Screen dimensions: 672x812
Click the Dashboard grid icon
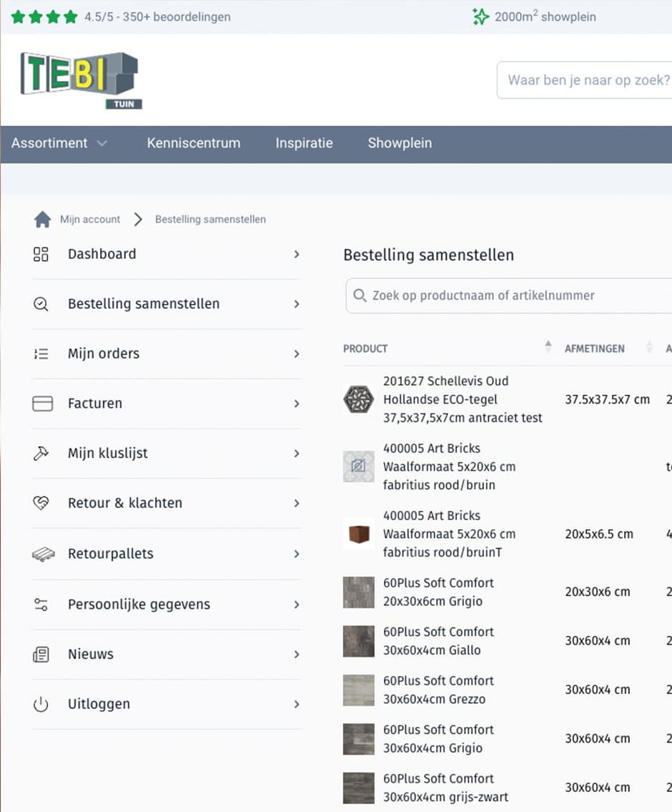[x=41, y=254]
